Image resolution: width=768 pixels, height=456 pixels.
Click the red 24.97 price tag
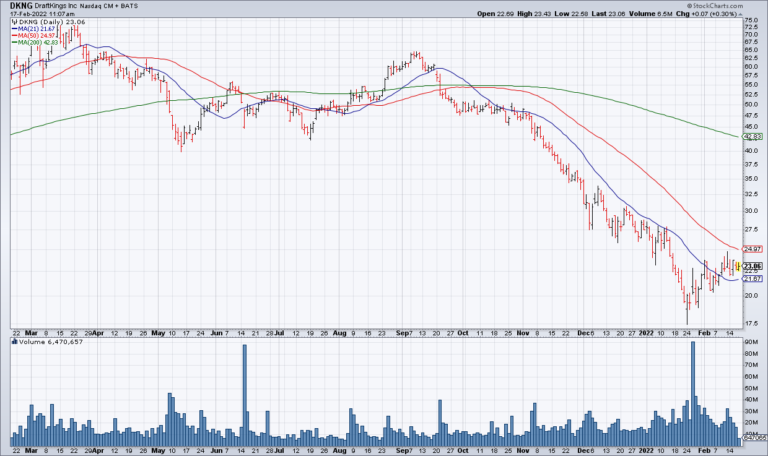tap(751, 248)
